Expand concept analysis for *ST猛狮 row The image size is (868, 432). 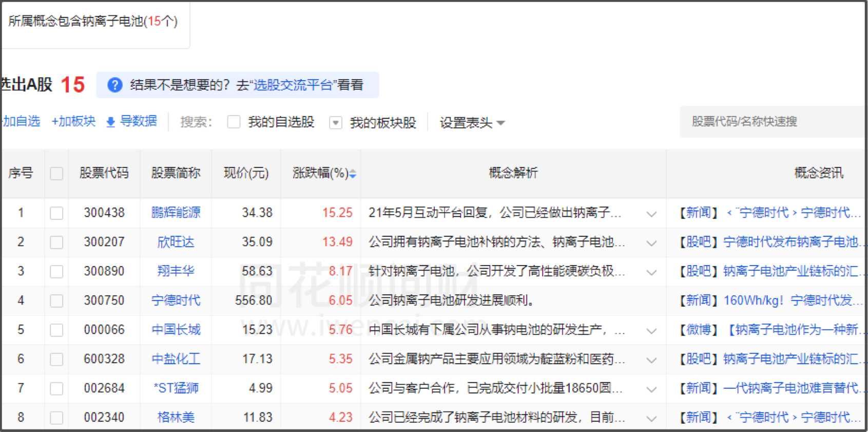click(x=651, y=389)
